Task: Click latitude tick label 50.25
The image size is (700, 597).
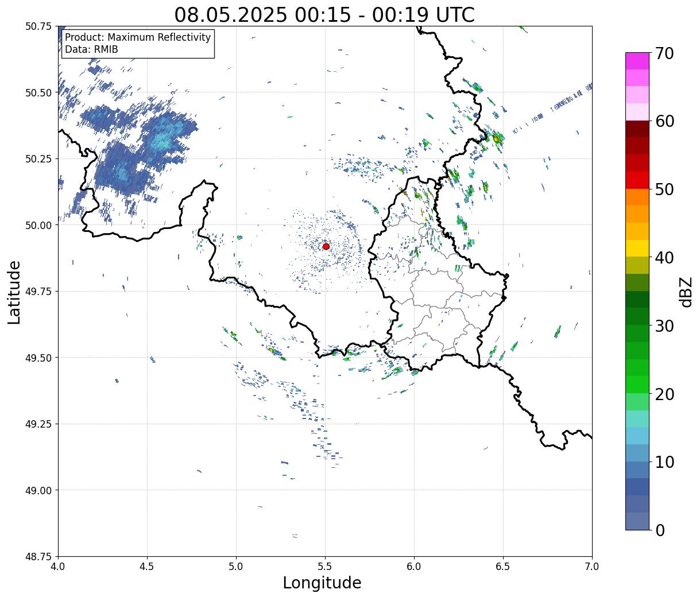Action: pyautogui.click(x=38, y=159)
